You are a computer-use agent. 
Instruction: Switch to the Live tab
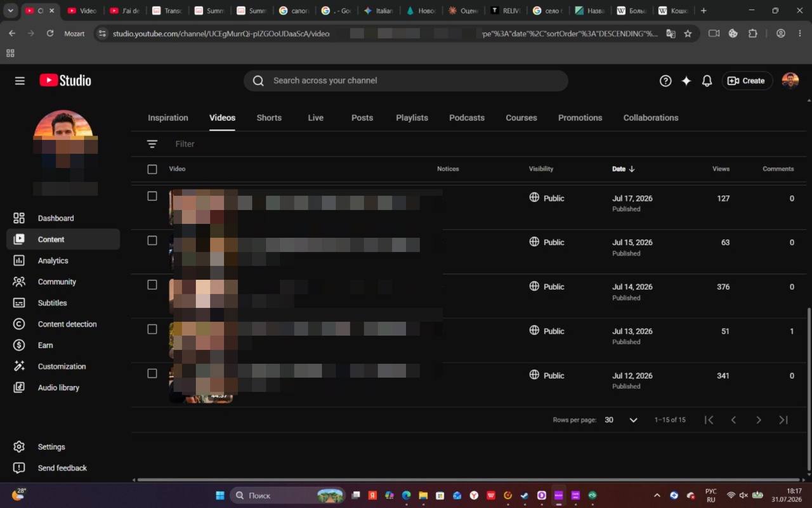tap(316, 118)
